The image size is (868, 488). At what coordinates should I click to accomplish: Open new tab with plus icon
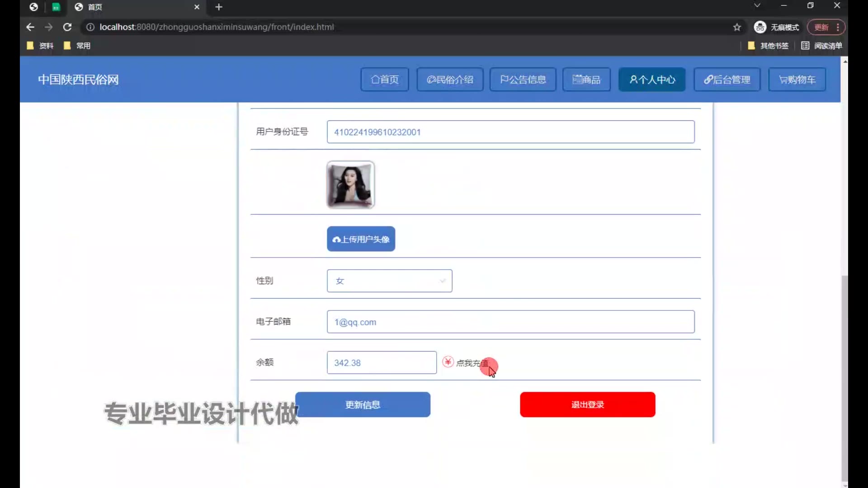(219, 7)
